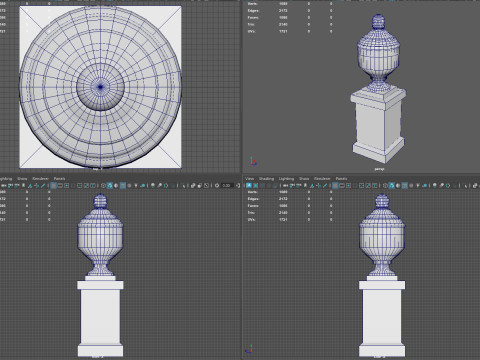The image size is (480, 360).
Task: Enable textured display in the side panel
Action: 411,185
